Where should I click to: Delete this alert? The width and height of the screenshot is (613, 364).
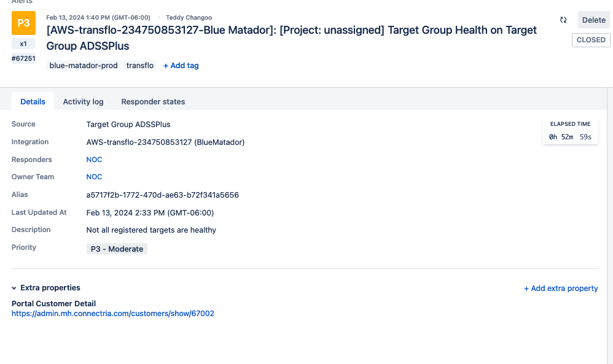tap(593, 20)
